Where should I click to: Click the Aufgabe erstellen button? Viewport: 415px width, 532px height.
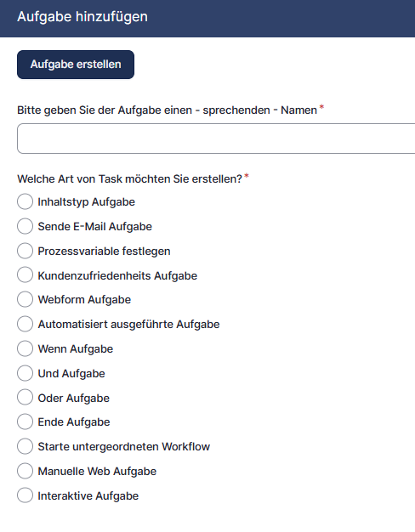pyautogui.click(x=76, y=65)
